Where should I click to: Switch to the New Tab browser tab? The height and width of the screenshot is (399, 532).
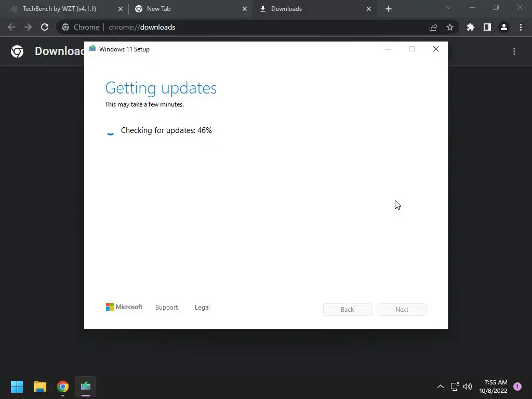point(190,9)
